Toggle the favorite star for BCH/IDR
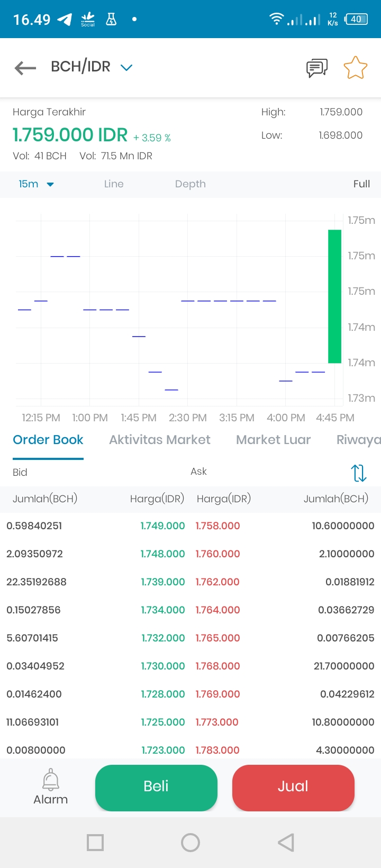 [355, 68]
